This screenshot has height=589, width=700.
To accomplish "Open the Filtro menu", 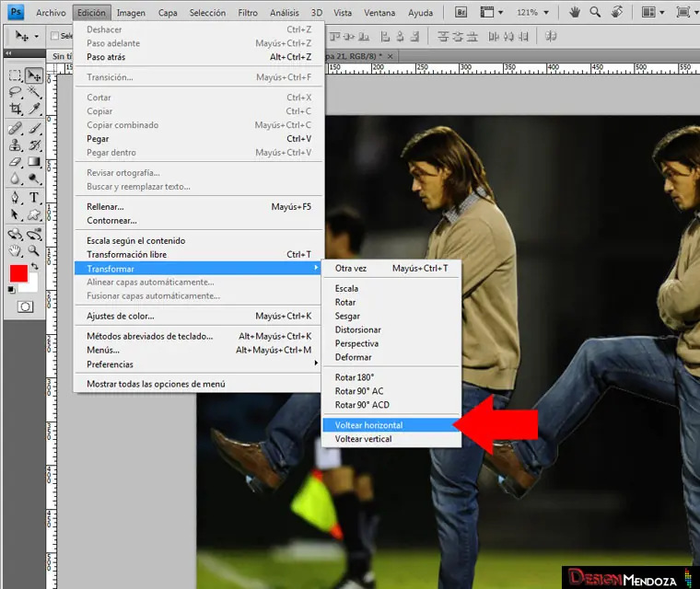I will pyautogui.click(x=248, y=13).
